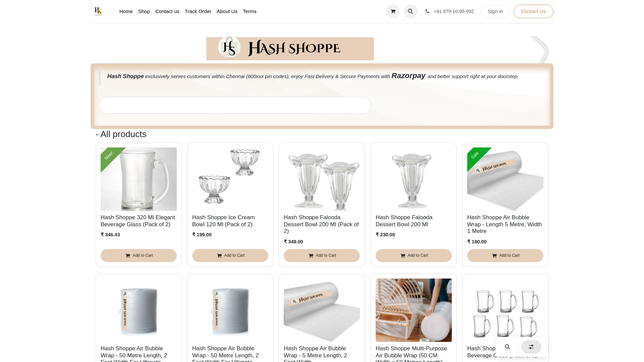Add 320 Ml Elegant Beverage Glass to cart
Screen dimensions: 644x362
pyautogui.click(x=139, y=255)
